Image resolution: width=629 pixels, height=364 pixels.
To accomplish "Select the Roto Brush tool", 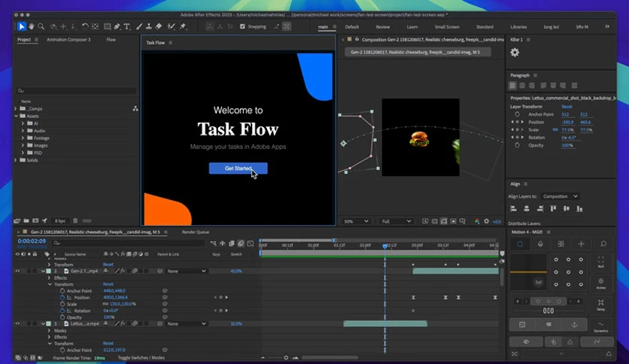I will (172, 26).
